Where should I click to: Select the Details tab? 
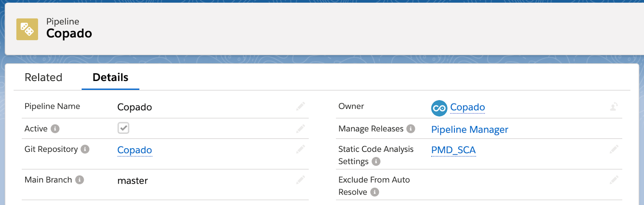click(x=110, y=77)
